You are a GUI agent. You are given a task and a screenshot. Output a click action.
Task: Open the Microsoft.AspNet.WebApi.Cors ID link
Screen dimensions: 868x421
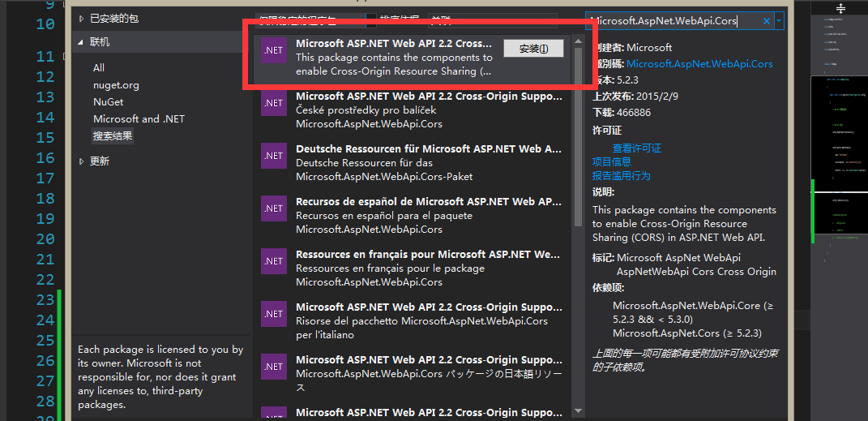coord(699,64)
